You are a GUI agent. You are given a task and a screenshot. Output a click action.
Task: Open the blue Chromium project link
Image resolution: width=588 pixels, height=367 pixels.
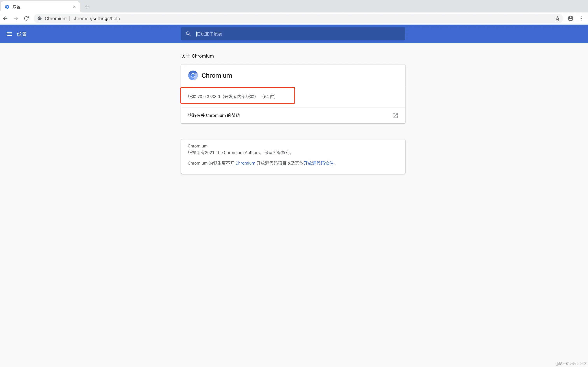point(245,163)
